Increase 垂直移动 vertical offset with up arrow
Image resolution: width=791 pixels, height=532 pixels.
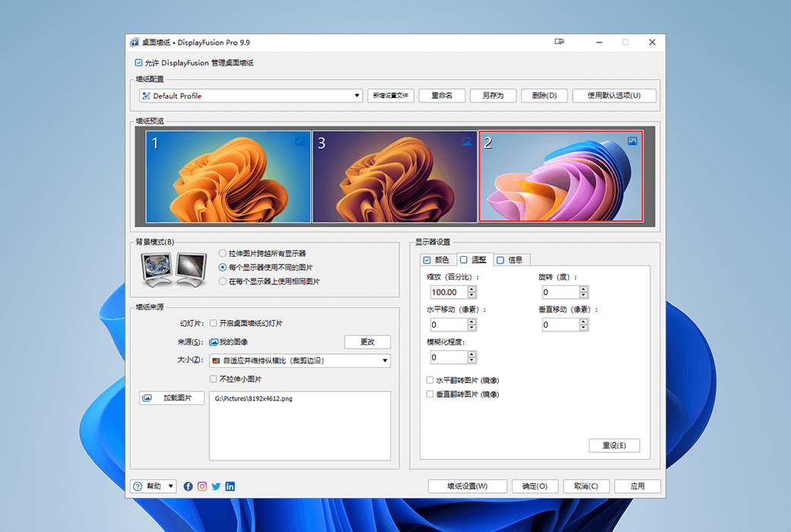coord(583,321)
